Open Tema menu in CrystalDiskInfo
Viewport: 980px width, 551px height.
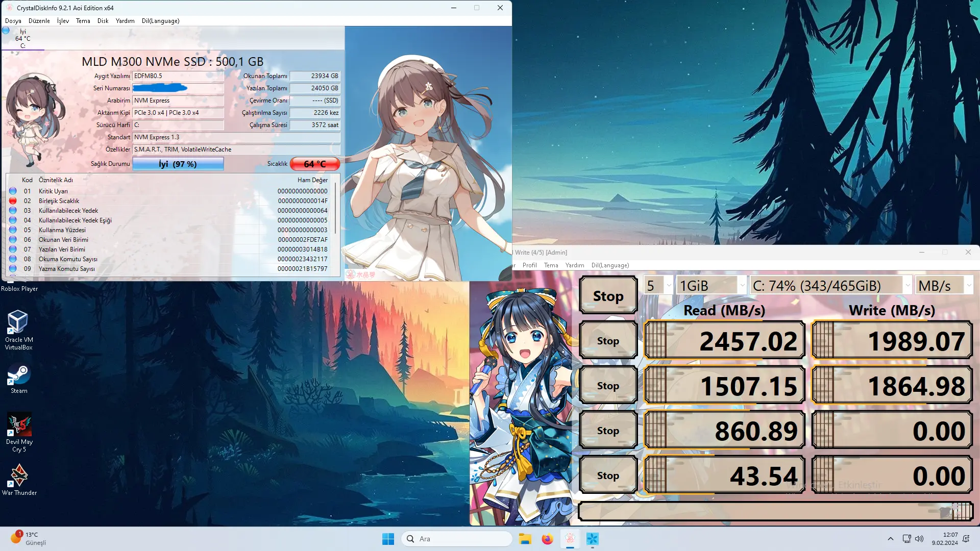click(83, 21)
